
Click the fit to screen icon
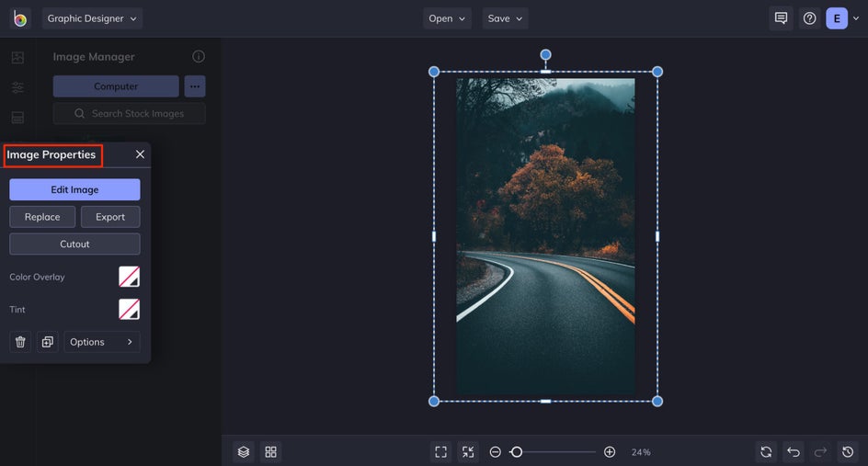click(440, 452)
